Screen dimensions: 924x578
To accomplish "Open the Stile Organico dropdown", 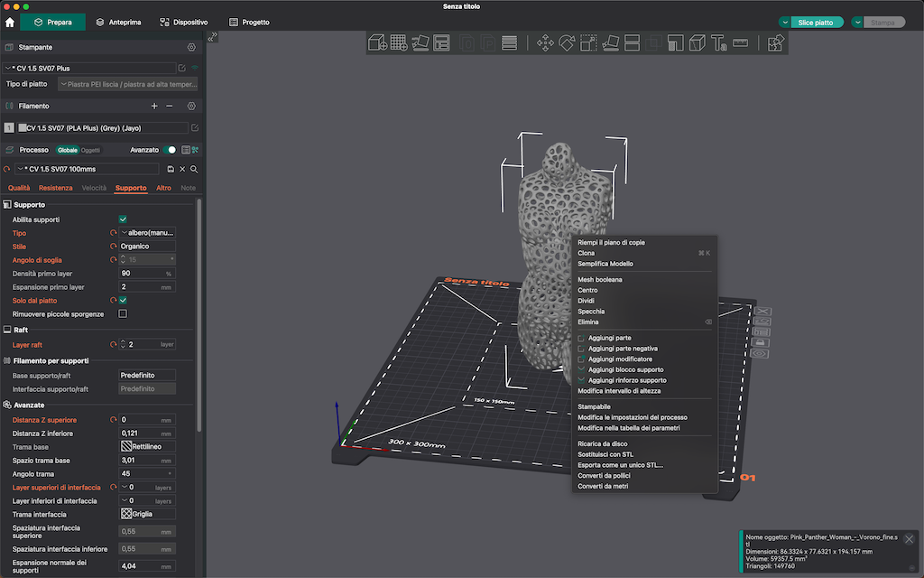I will click(x=147, y=247).
